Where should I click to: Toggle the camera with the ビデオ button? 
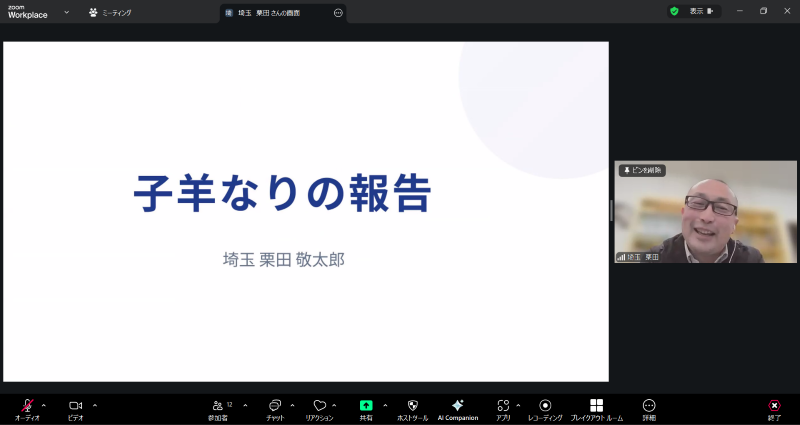(75, 406)
